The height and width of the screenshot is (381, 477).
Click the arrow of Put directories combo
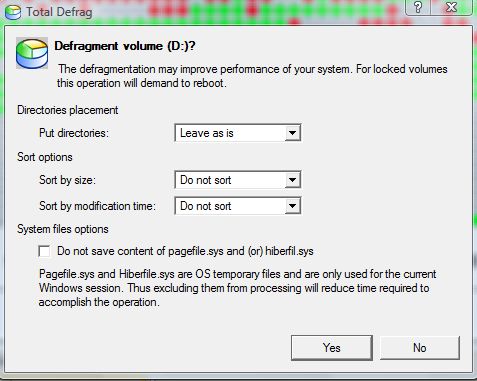click(292, 133)
